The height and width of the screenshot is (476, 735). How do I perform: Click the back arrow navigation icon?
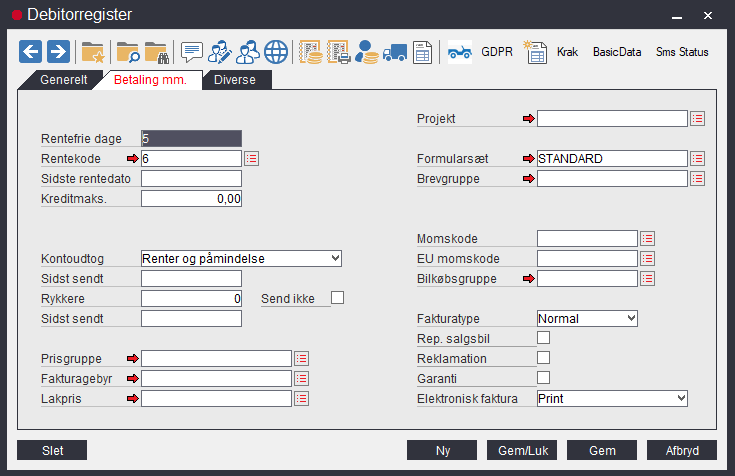(30, 52)
